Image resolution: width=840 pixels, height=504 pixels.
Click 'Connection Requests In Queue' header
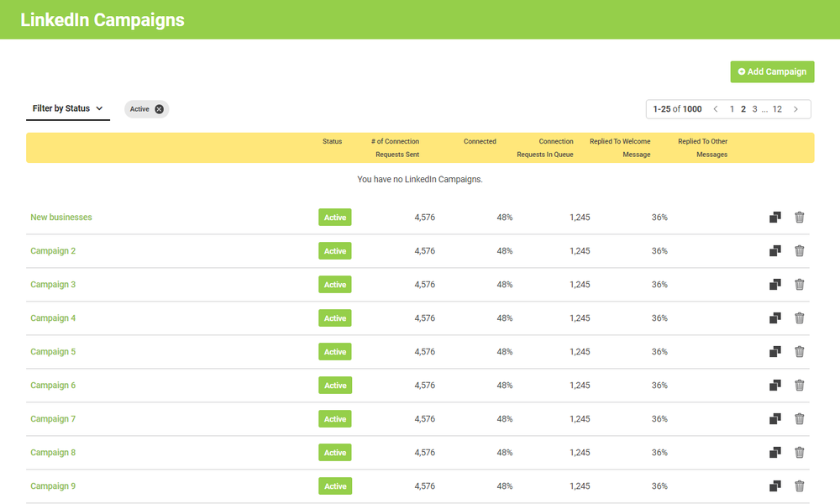point(545,148)
